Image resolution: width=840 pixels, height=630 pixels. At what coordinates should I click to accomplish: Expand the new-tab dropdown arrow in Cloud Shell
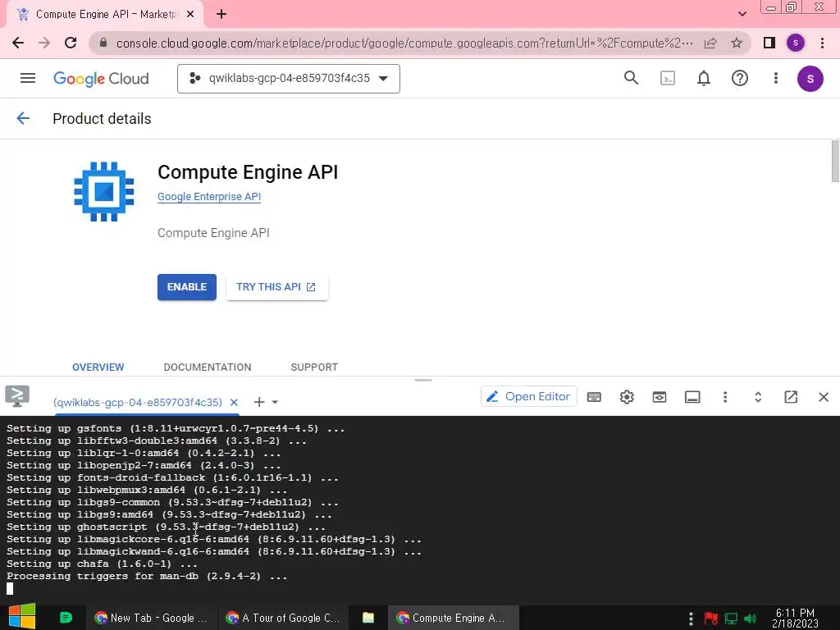coord(275,402)
